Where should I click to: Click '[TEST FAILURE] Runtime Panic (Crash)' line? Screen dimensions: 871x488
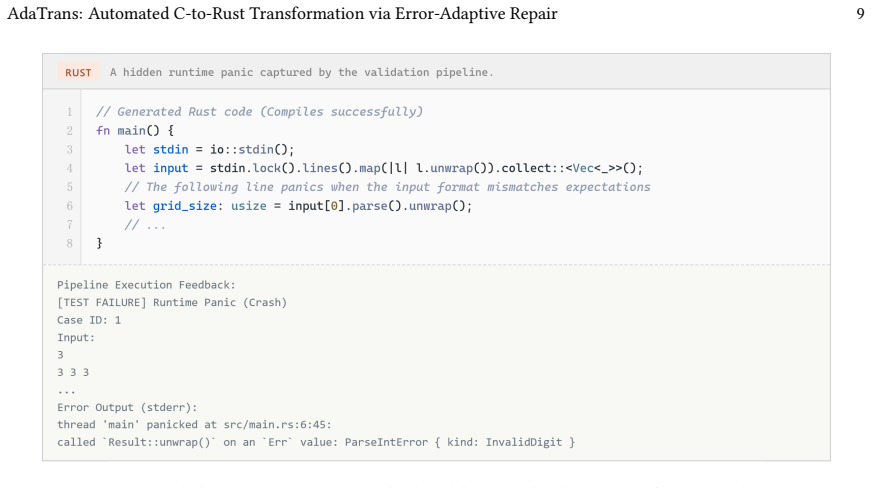click(172, 303)
